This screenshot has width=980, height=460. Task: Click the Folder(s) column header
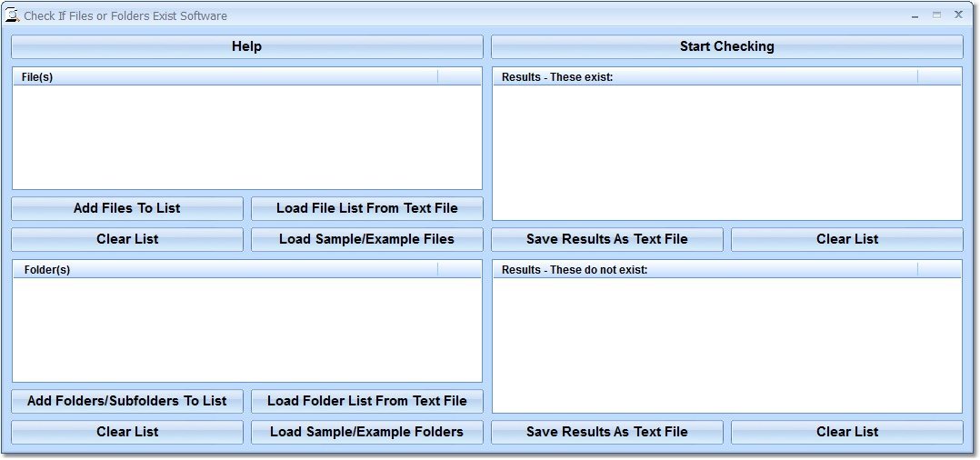click(x=225, y=270)
